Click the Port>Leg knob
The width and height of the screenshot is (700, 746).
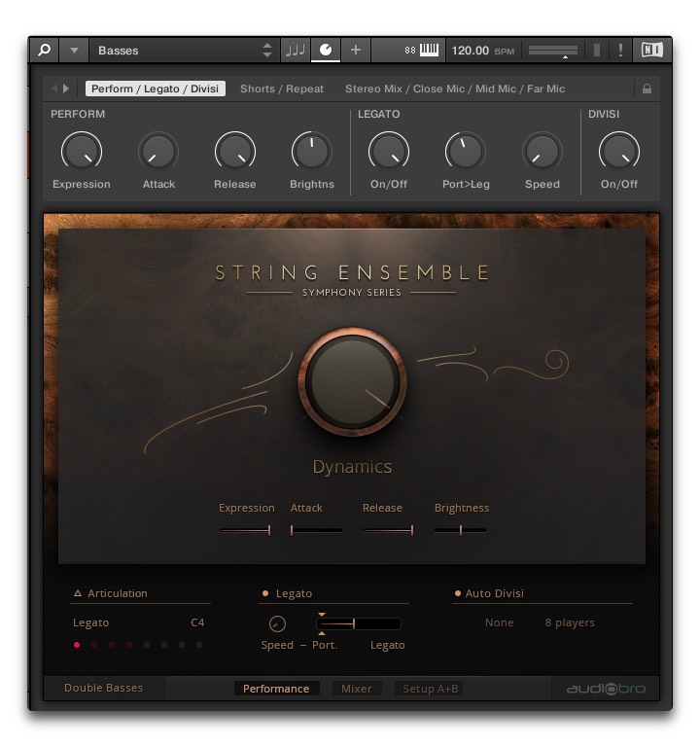coord(465,152)
